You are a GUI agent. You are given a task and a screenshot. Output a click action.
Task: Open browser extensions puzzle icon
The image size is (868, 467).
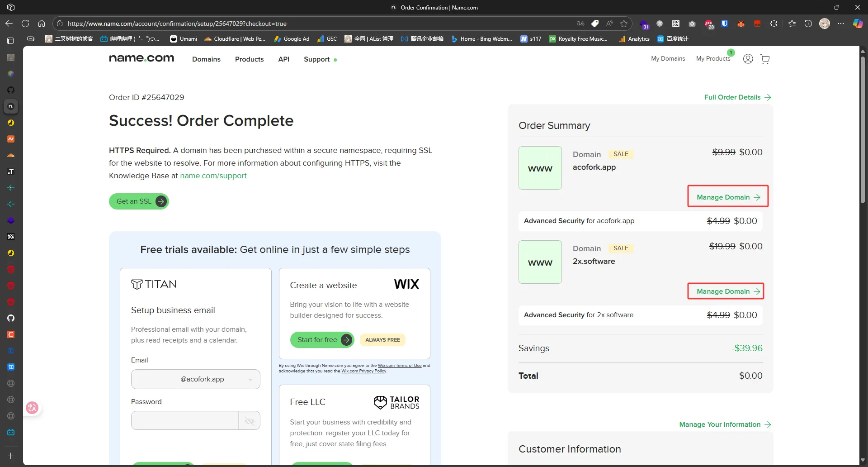(x=774, y=24)
